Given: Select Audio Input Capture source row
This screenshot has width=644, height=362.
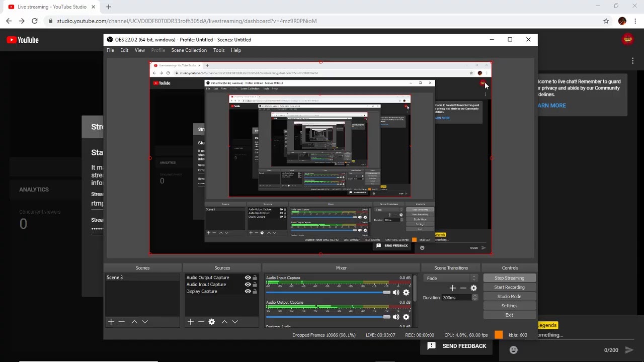Looking at the screenshot, I should [x=222, y=285].
